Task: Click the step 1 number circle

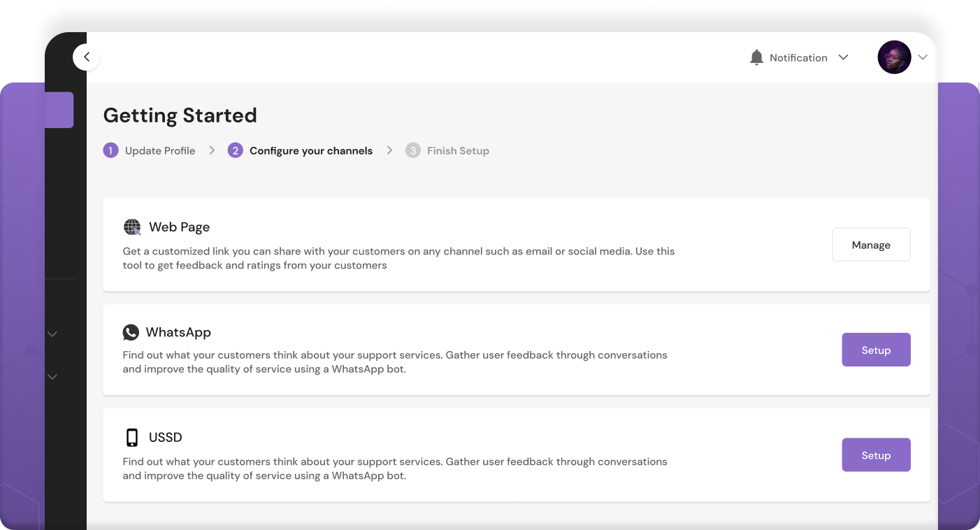Action: point(110,150)
